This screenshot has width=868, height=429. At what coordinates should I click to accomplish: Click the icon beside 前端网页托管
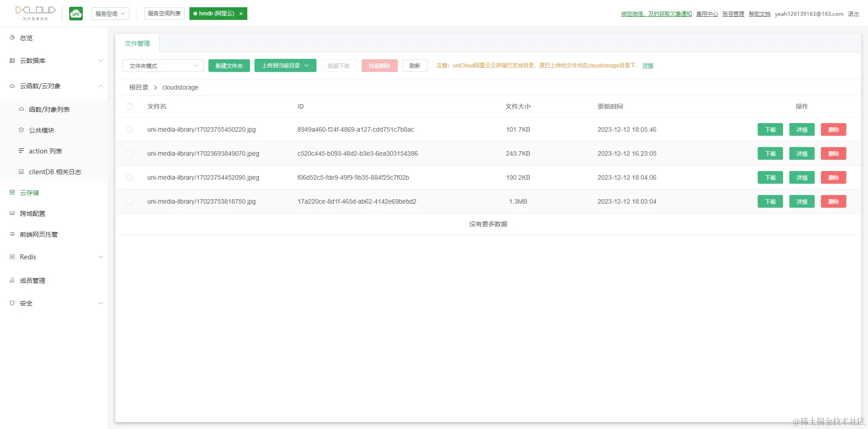(12, 234)
